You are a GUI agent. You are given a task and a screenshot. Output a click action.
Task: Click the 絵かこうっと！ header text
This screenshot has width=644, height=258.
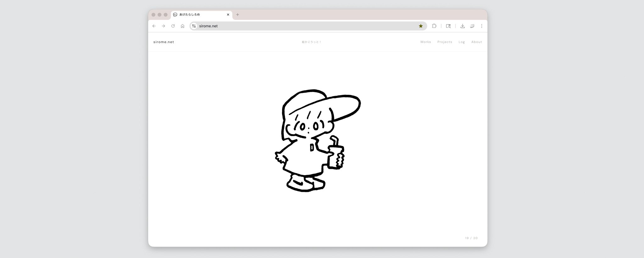coord(311,42)
